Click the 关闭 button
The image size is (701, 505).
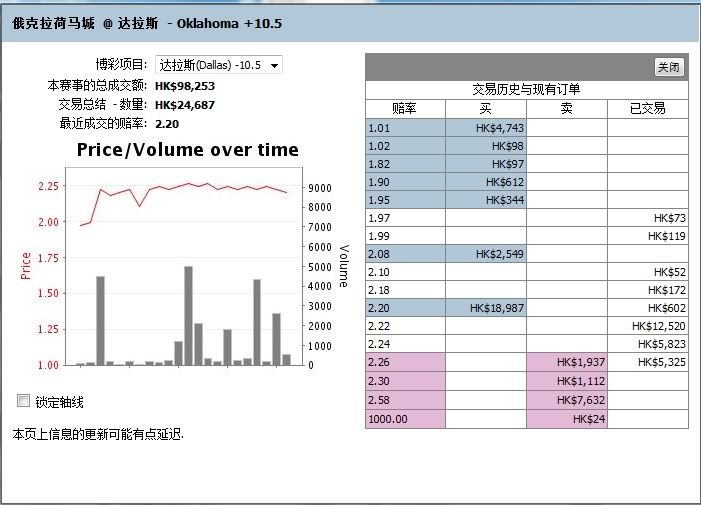669,67
